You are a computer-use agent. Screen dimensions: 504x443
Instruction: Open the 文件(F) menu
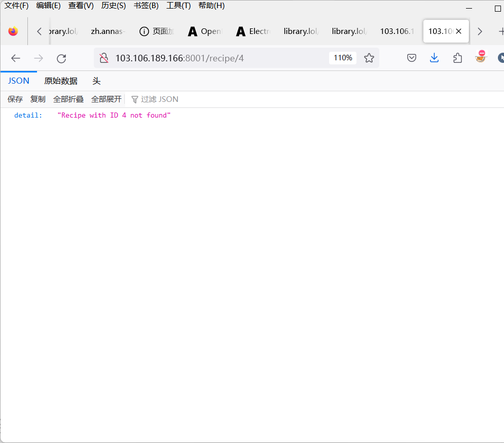pos(16,6)
